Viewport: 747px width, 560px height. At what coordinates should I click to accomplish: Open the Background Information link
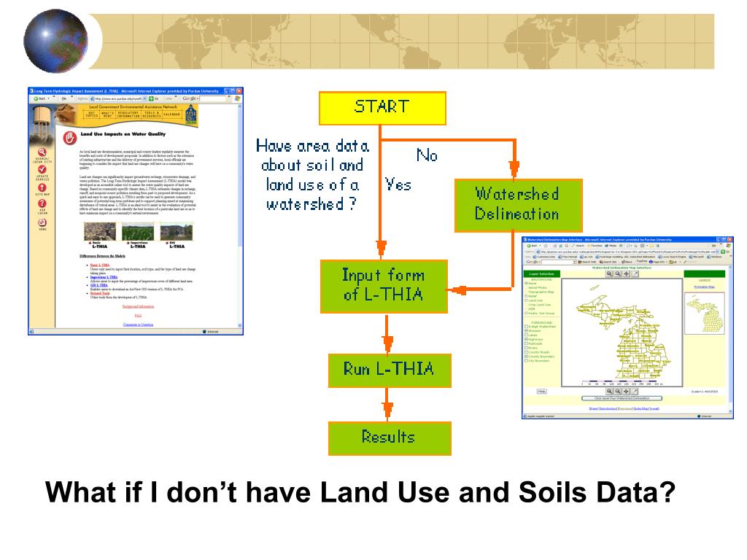pyautogui.click(x=138, y=307)
